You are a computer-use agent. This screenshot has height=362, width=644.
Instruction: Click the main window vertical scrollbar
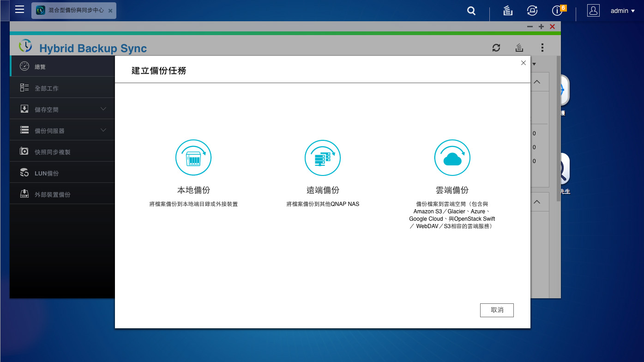click(x=558, y=129)
